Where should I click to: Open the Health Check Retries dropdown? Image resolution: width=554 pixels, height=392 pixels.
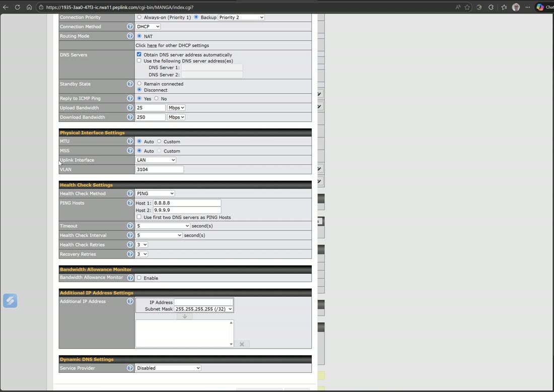[x=142, y=244]
